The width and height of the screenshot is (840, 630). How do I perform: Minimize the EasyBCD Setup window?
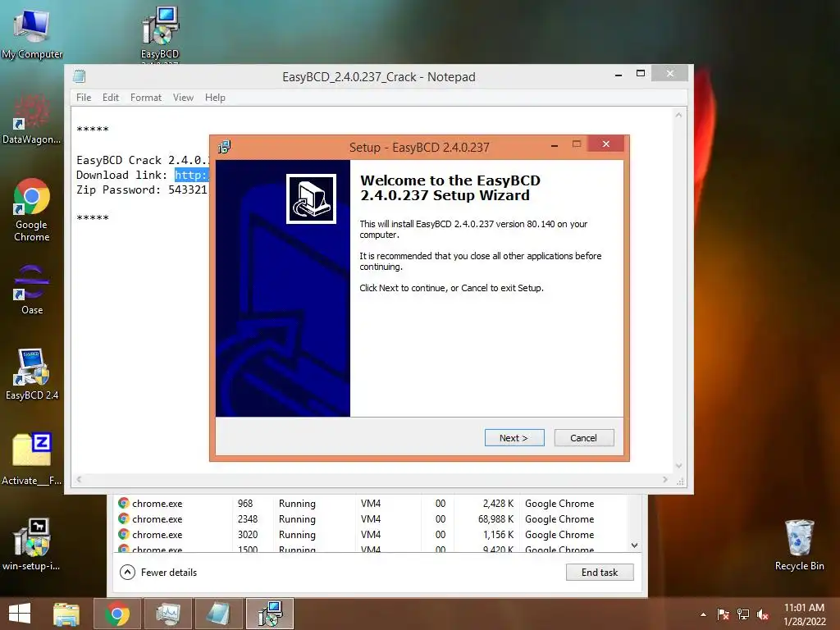555,144
